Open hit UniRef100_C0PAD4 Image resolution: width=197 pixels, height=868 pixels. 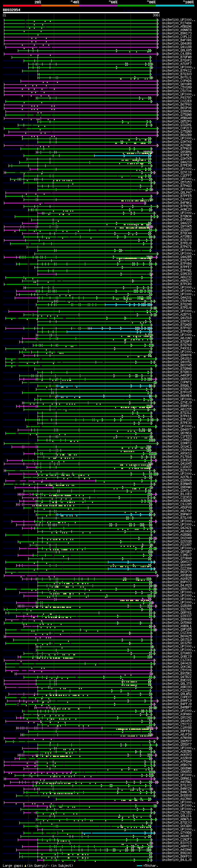click(177, 81)
